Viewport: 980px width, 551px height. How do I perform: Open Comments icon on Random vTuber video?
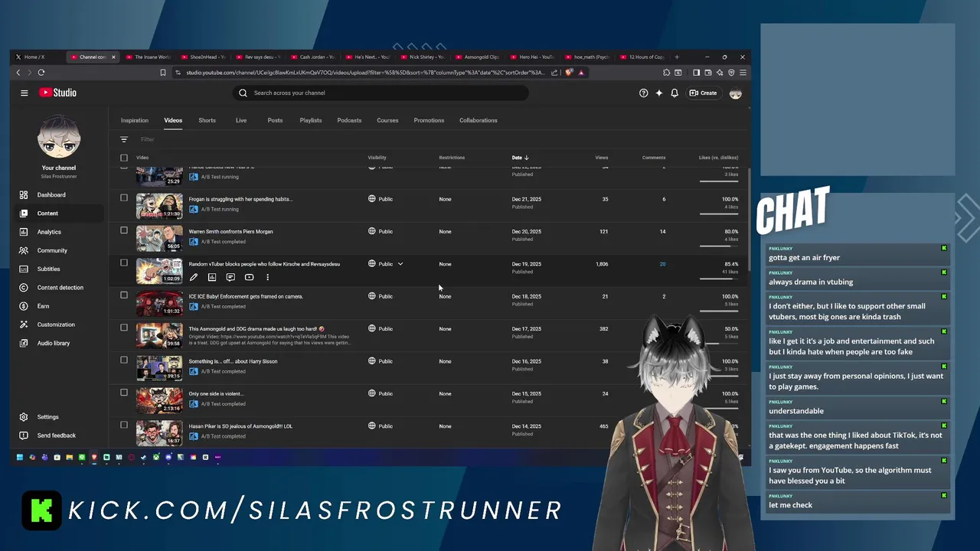click(230, 277)
